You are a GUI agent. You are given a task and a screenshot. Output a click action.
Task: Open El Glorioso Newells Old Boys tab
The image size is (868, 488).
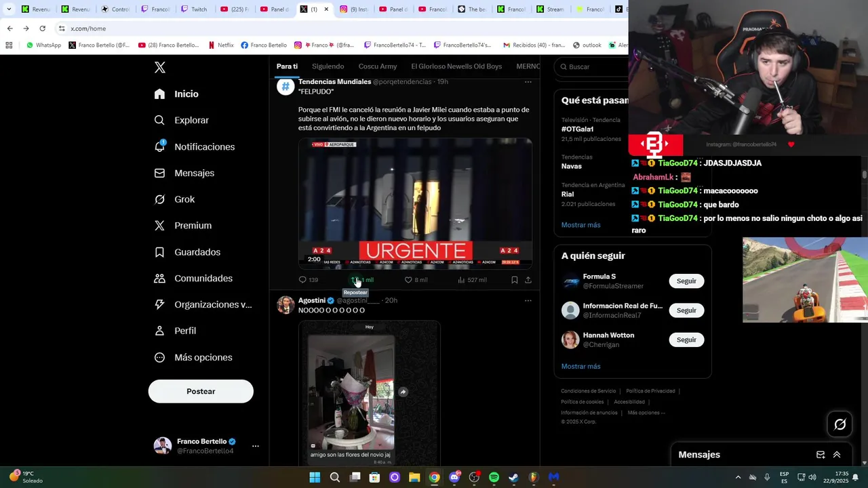click(x=456, y=66)
